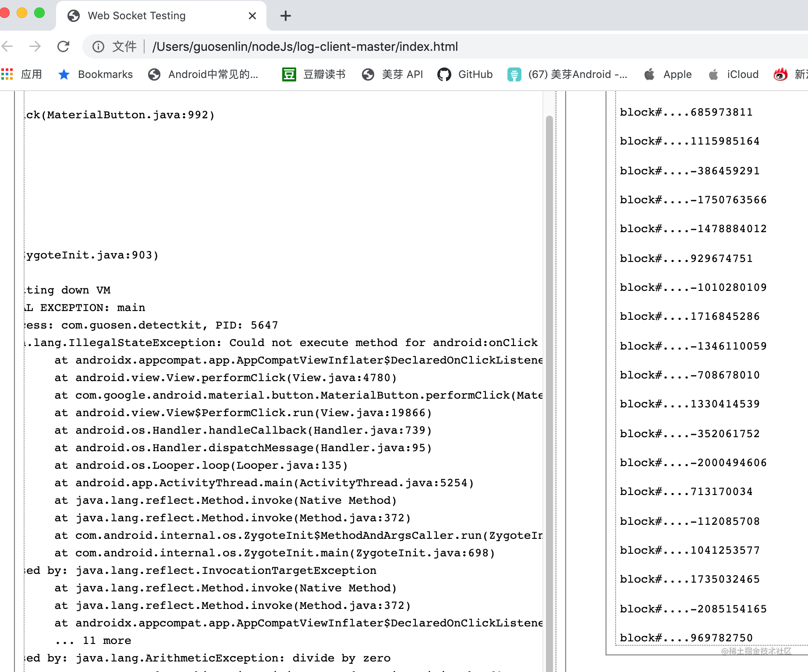Go forward using the forward arrow
This screenshot has width=808, height=672.
click(35, 46)
